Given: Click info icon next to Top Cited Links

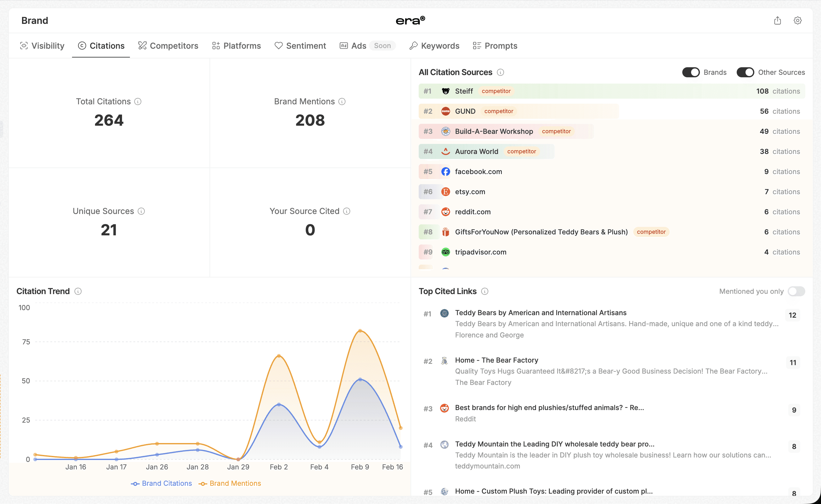Looking at the screenshot, I should tap(485, 291).
